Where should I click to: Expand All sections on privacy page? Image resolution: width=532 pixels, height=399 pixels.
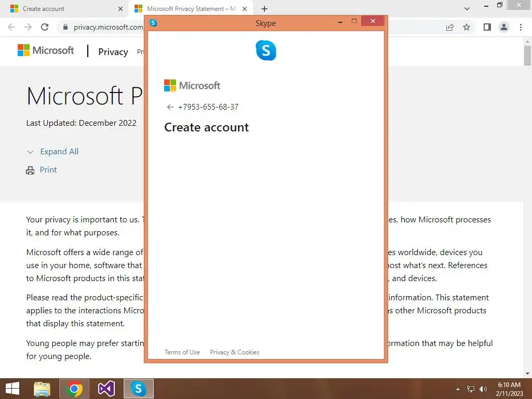(59, 152)
